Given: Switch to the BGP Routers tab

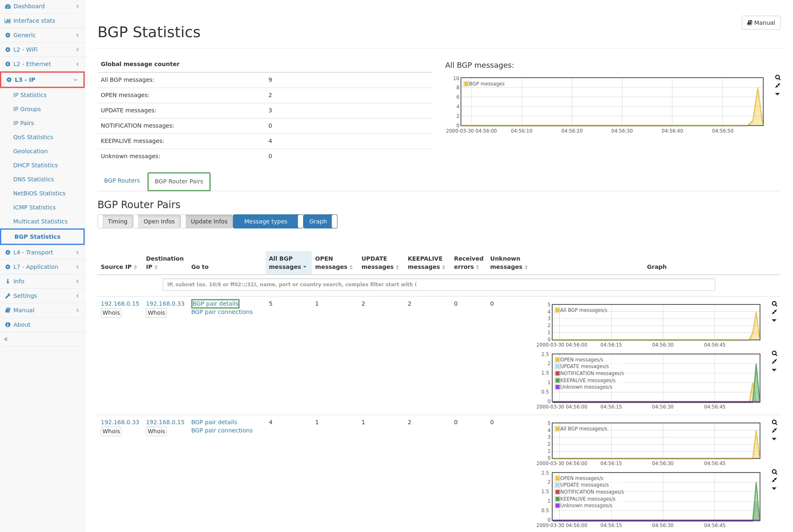Looking at the screenshot, I should 122,180.
